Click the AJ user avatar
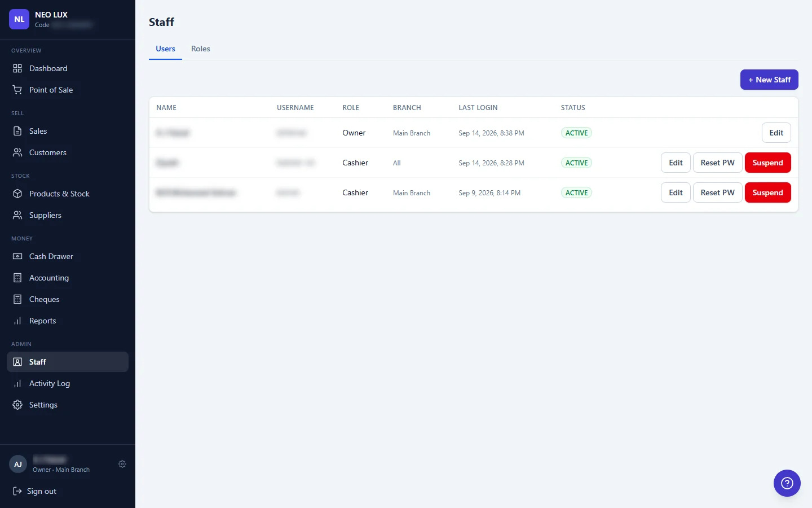812x508 pixels. pyautogui.click(x=18, y=464)
